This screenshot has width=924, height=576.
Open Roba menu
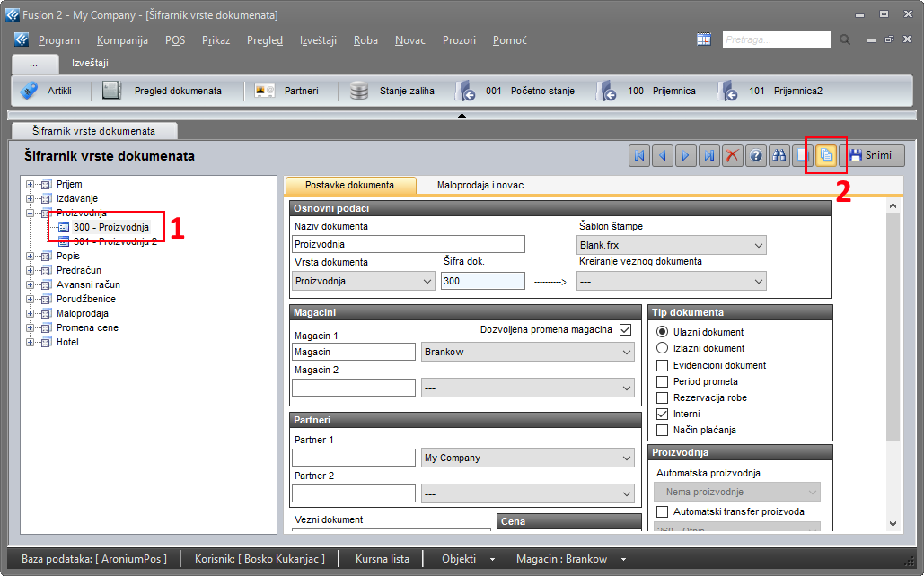pyautogui.click(x=365, y=40)
